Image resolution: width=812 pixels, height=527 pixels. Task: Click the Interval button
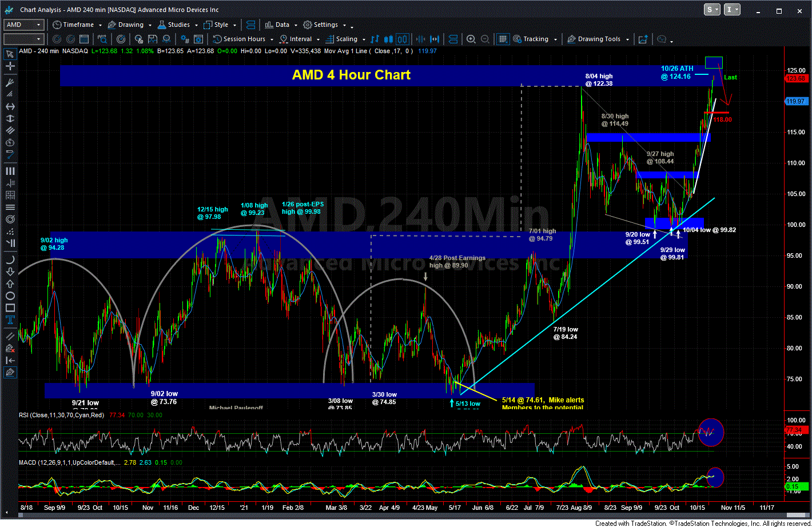pos(296,39)
